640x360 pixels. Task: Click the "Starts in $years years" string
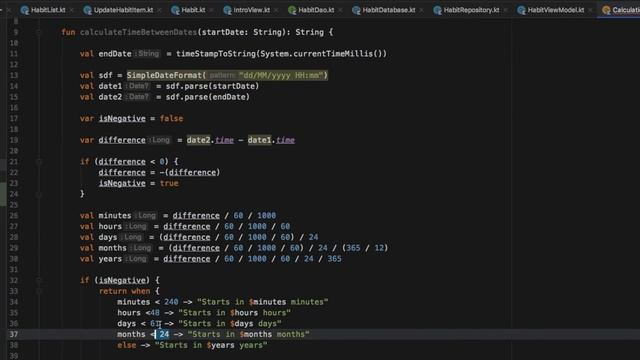point(211,345)
